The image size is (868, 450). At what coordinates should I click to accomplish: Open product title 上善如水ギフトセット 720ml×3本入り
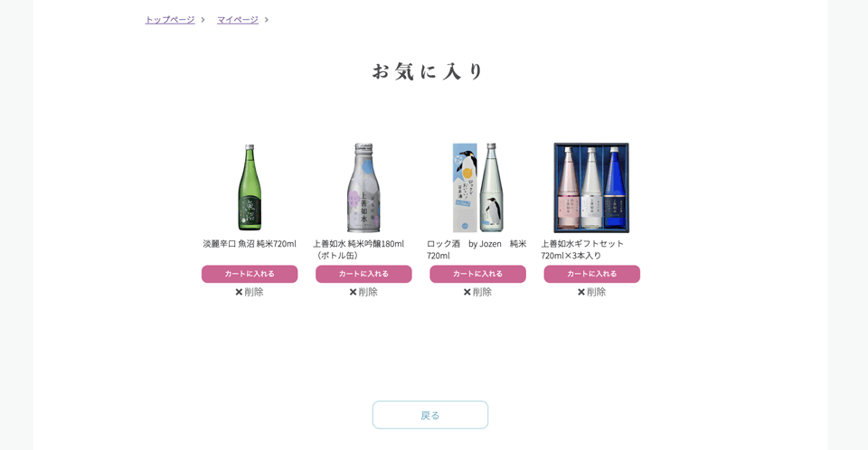pos(582,249)
